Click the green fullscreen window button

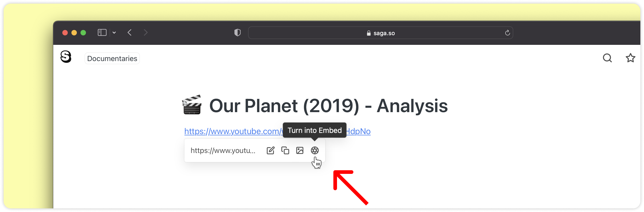click(83, 33)
